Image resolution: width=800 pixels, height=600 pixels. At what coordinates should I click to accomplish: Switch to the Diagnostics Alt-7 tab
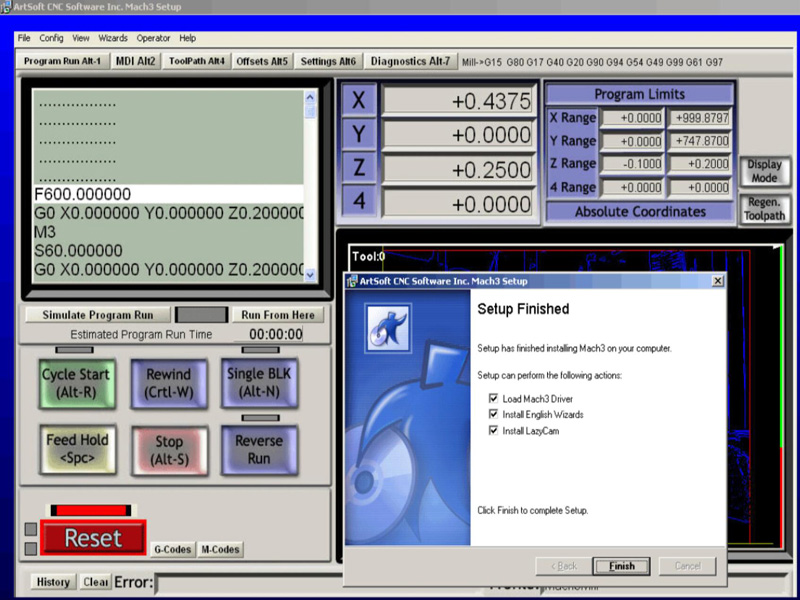[410, 61]
